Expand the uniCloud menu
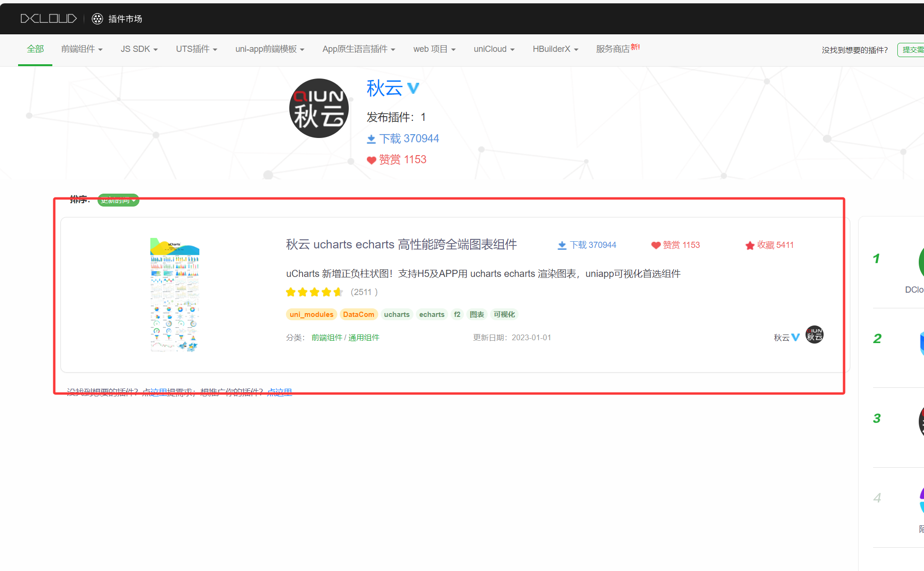The image size is (924, 571). coord(494,49)
